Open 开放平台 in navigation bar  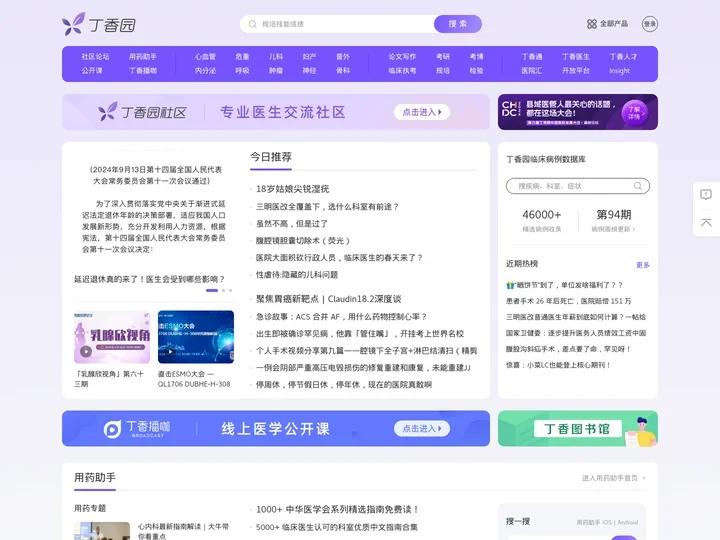click(576, 71)
